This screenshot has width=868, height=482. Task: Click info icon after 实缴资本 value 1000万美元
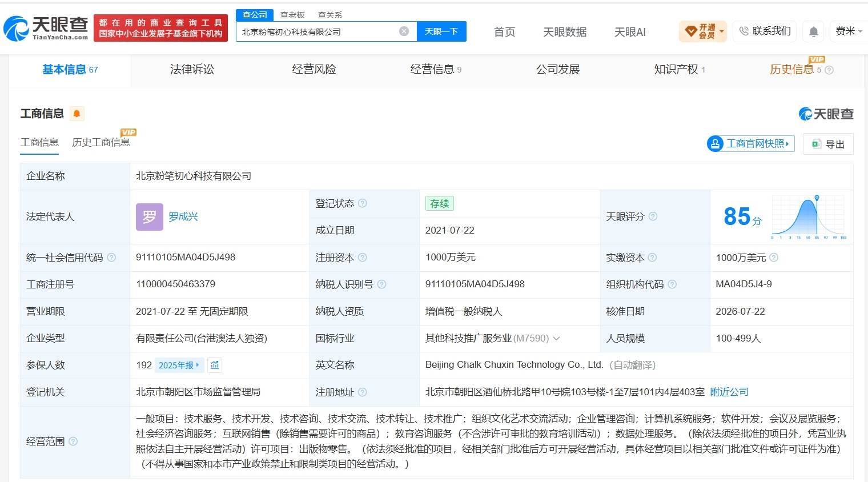click(x=774, y=258)
